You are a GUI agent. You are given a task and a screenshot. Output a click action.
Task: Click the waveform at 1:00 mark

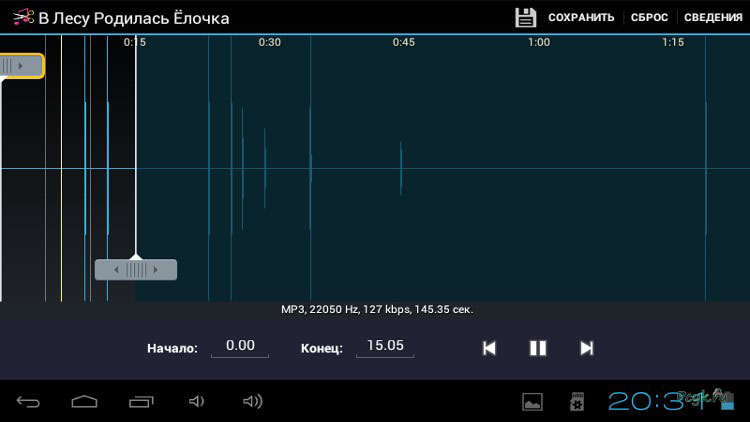coord(539,168)
